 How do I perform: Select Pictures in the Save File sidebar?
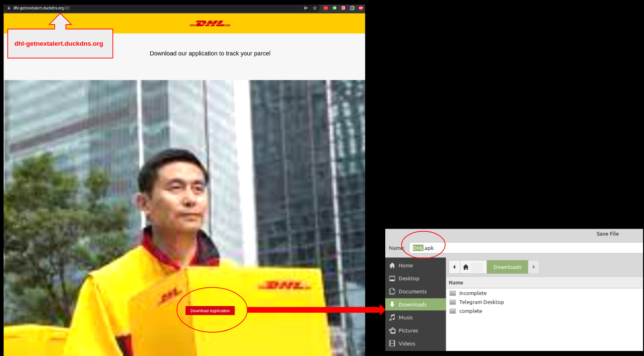pos(416,330)
